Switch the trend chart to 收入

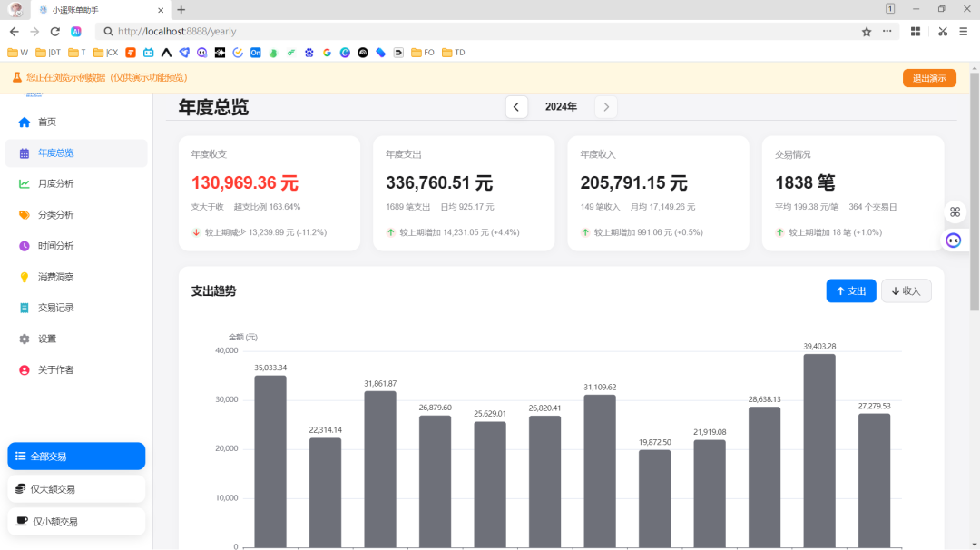click(x=906, y=291)
